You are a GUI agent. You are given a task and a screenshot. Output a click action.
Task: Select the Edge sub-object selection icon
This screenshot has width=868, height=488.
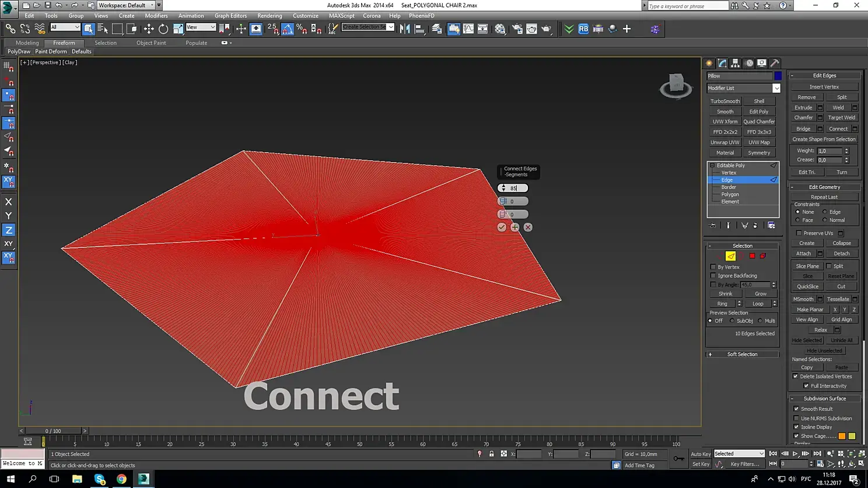[730, 256]
